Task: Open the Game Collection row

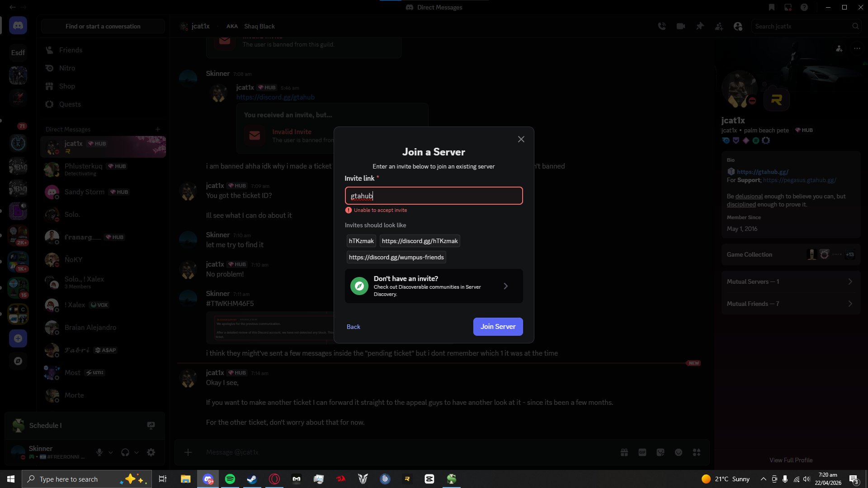Action: tap(791, 254)
